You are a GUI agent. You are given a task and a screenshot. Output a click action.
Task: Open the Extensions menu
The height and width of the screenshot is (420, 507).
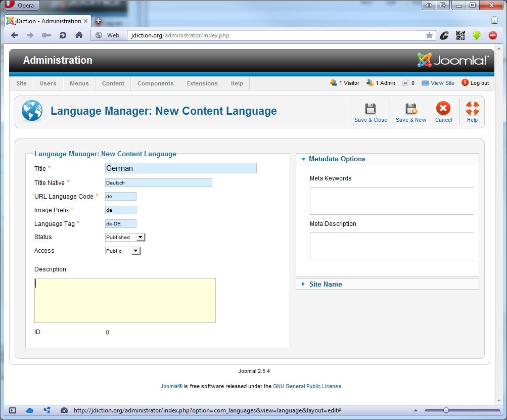[x=202, y=83]
